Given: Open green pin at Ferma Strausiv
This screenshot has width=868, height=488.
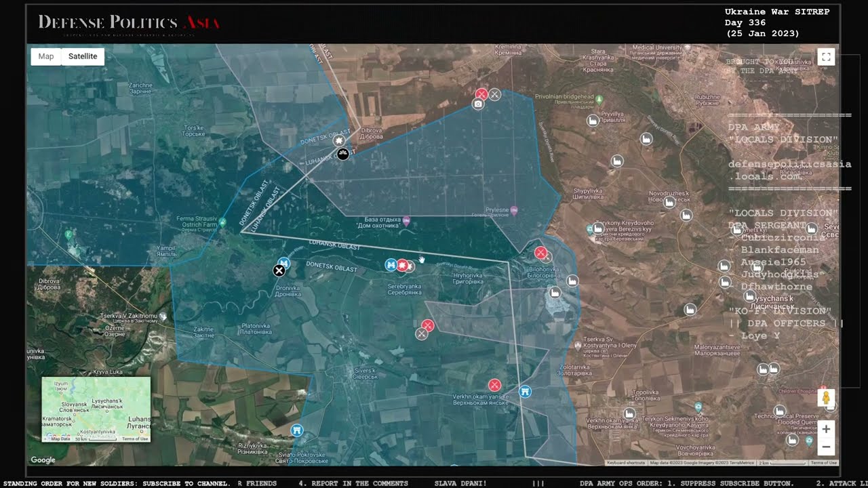Looking at the screenshot, I should click(222, 222).
